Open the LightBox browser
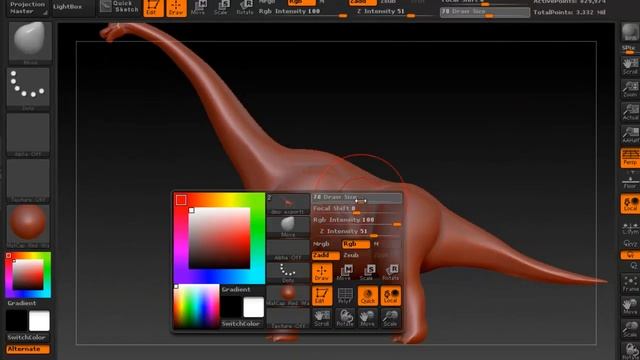 click(67, 7)
